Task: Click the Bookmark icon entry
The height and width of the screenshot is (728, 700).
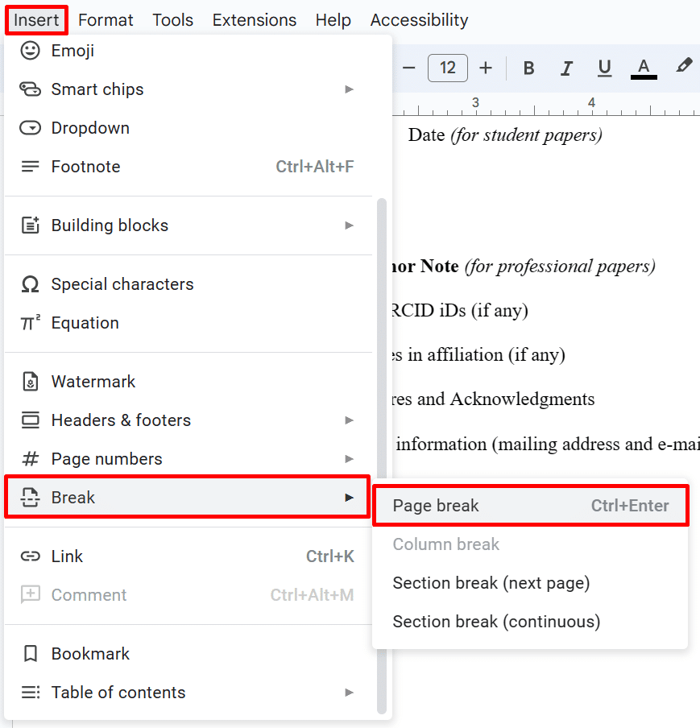Action: pyautogui.click(x=30, y=654)
